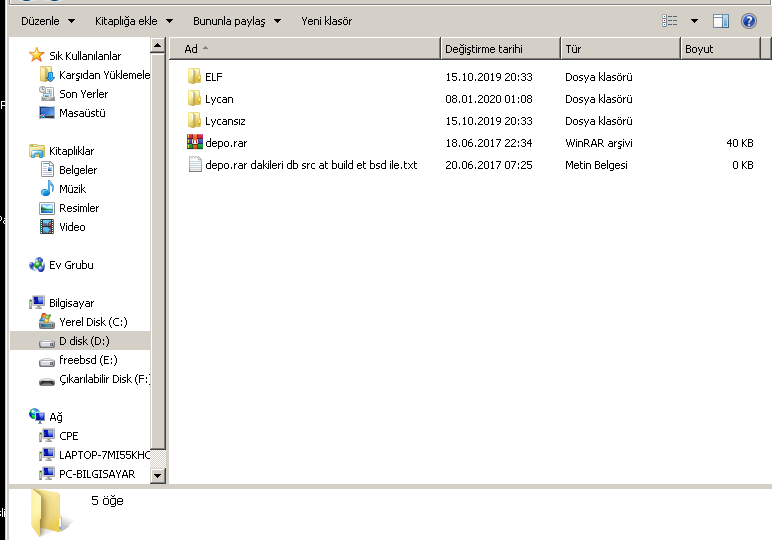Screen dimensions: 772x540
Task: Select the Masaüstü label in favorites
Action: [82, 113]
